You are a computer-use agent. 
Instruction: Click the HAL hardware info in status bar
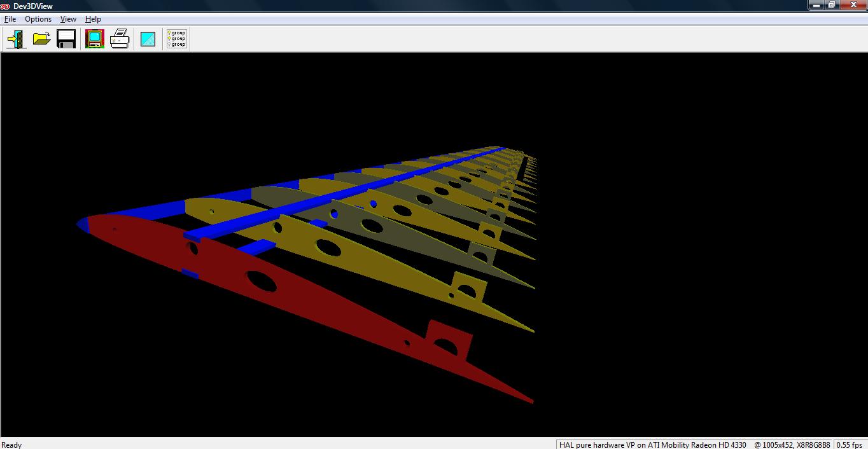pos(652,445)
